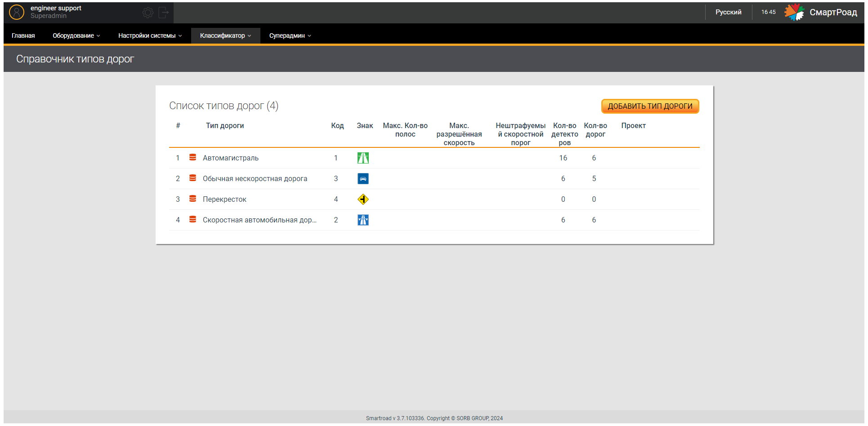Switch language via Русский selector

[729, 12]
